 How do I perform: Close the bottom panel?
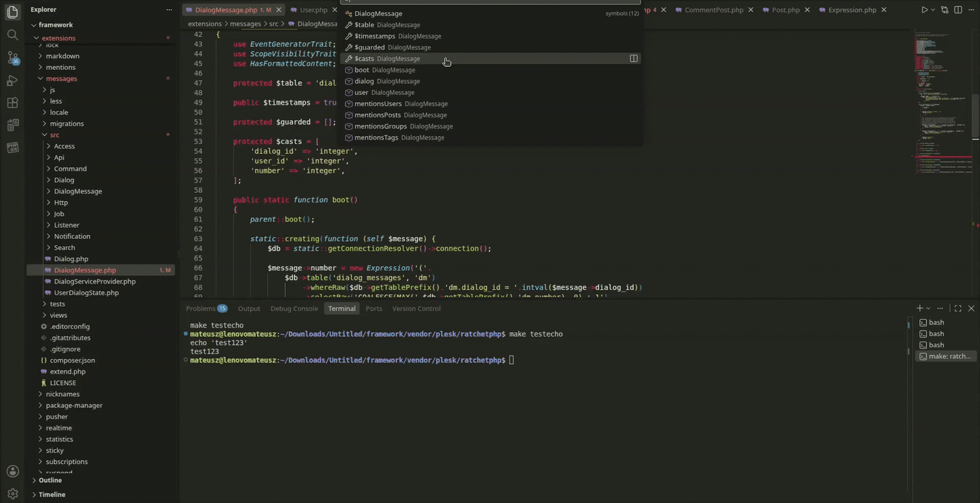pos(971,308)
